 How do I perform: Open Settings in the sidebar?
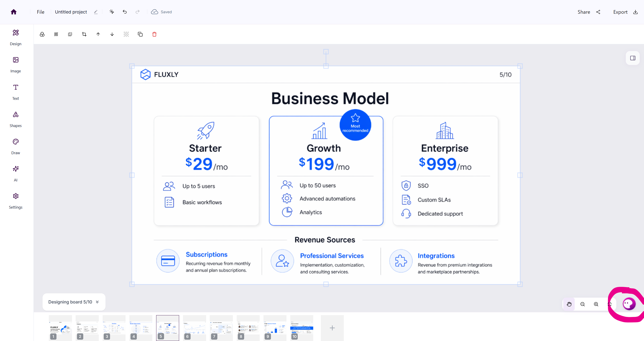(16, 201)
